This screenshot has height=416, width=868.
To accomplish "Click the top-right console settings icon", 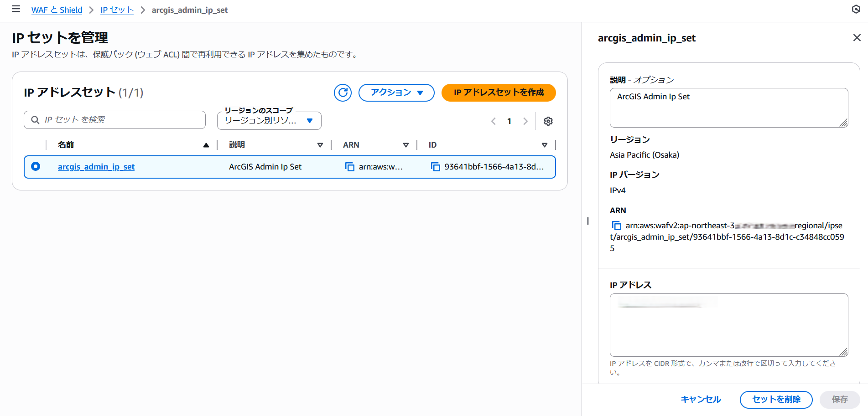I will [856, 9].
